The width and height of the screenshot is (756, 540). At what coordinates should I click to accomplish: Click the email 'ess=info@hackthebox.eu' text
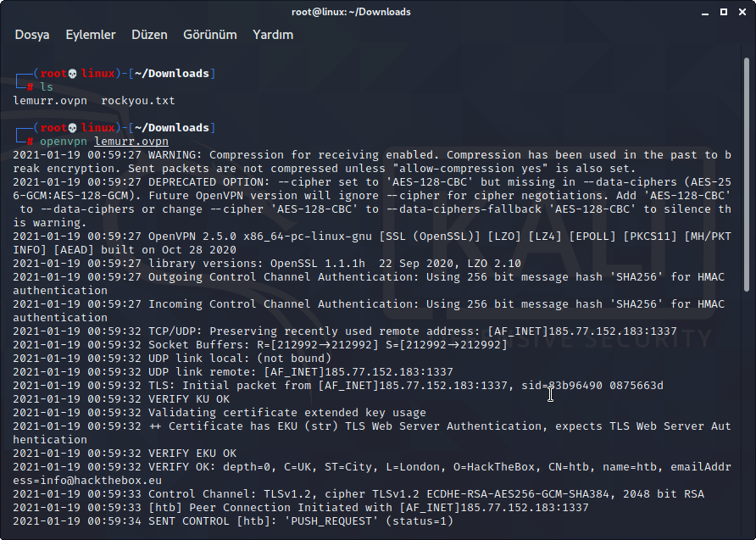click(x=87, y=480)
